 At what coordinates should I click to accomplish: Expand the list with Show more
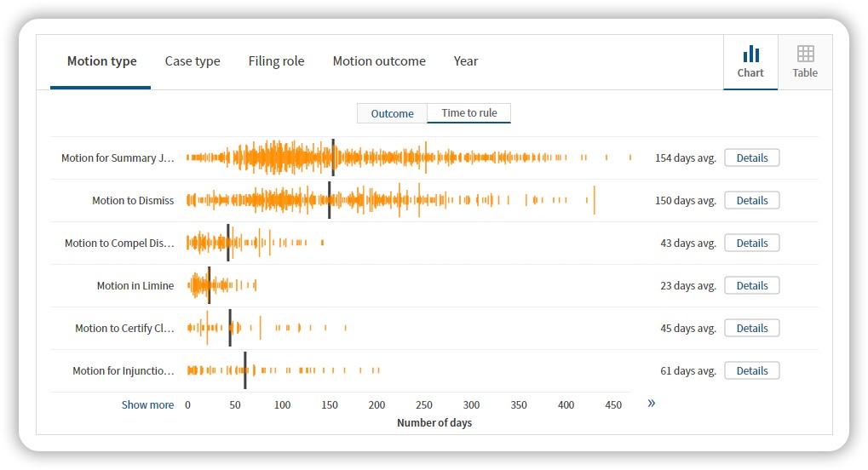147,404
